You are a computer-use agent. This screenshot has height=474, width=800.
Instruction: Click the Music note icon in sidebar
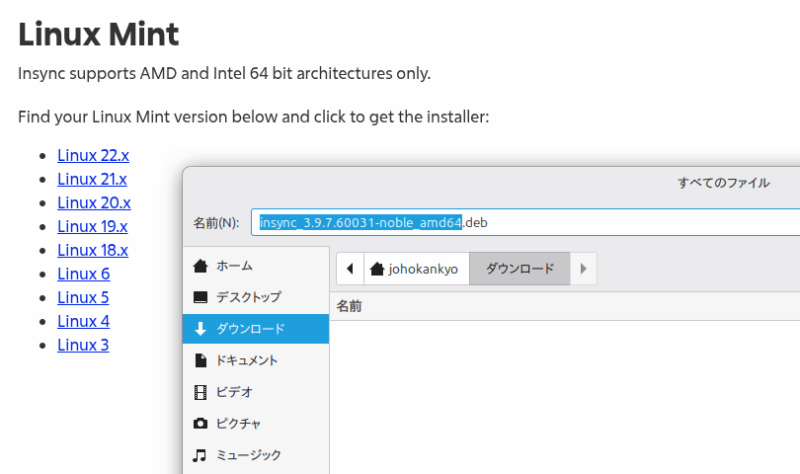click(x=200, y=455)
